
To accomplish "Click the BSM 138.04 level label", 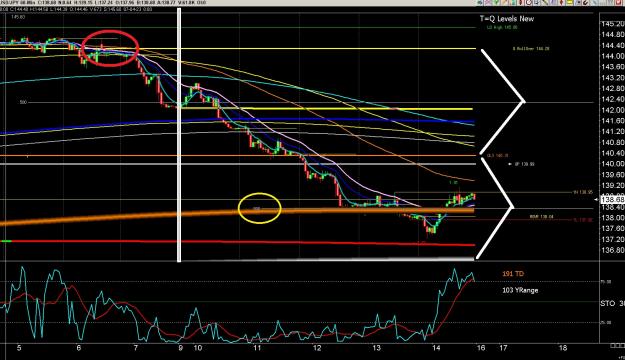I will [x=542, y=216].
